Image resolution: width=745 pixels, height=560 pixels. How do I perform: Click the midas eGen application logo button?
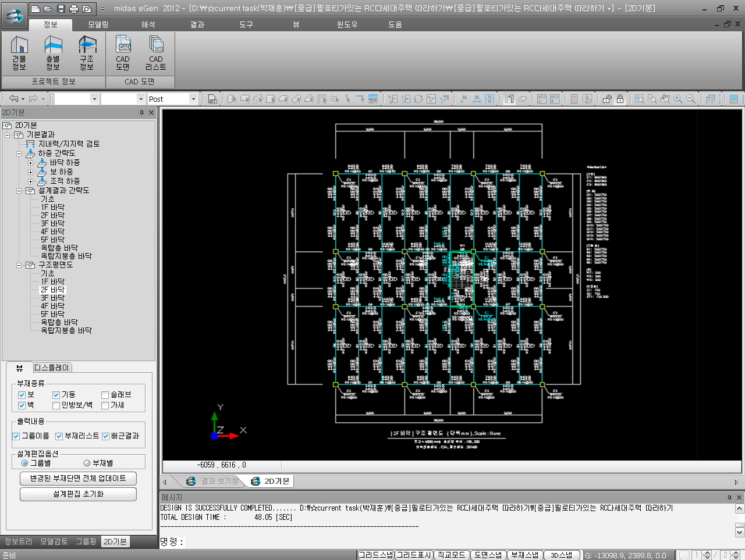tap(14, 15)
